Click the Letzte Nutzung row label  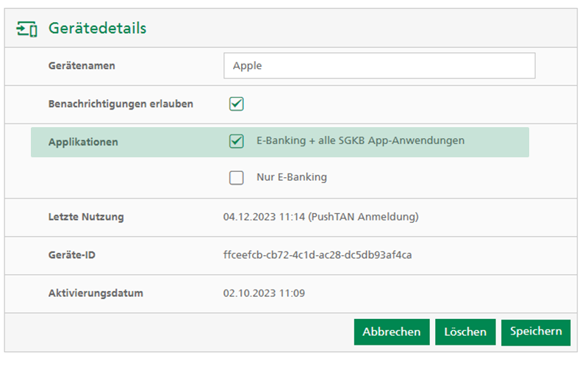point(86,217)
